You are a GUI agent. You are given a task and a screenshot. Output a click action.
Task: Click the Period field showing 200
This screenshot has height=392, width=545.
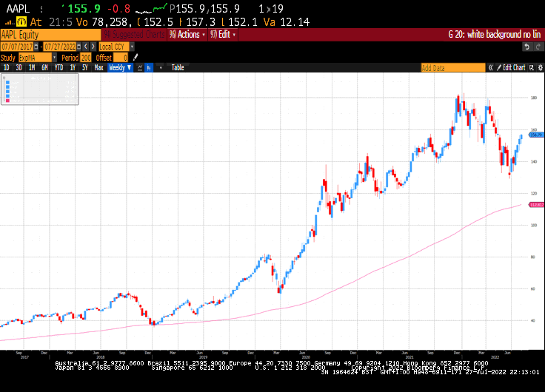(x=85, y=57)
